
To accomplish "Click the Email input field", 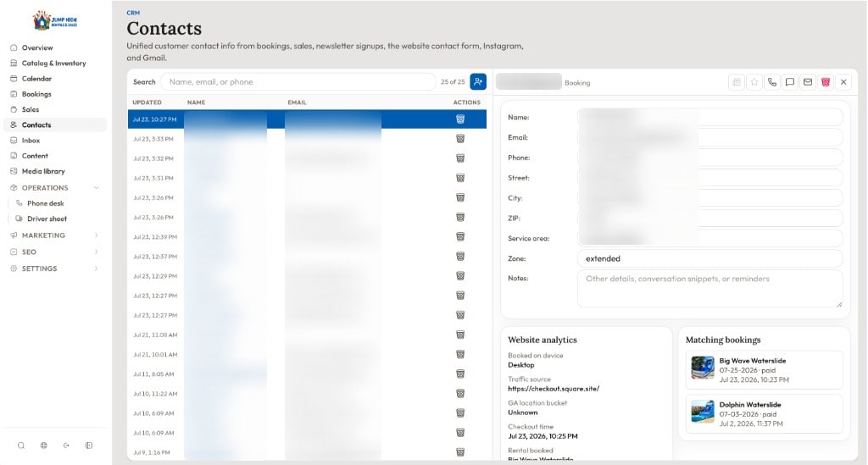I will click(710, 137).
